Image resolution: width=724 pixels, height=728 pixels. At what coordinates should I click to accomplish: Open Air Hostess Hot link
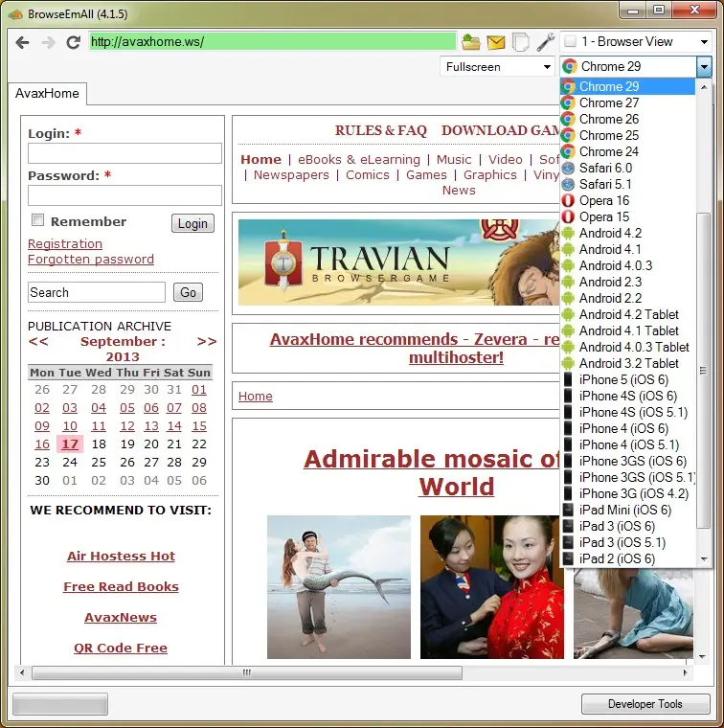tap(121, 556)
